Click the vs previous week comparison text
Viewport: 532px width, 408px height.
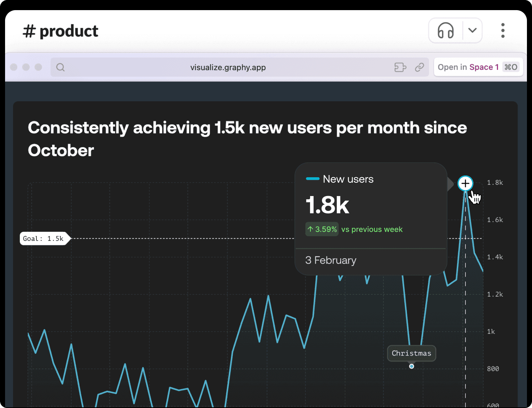(x=372, y=229)
